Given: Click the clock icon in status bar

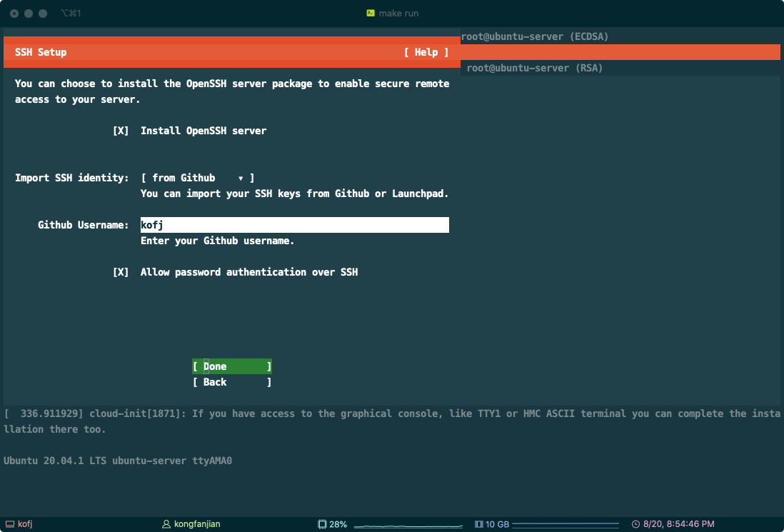Looking at the screenshot, I should pos(635,524).
